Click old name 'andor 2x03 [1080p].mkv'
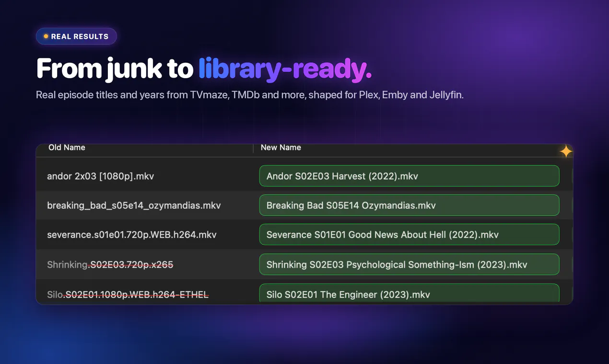 click(100, 176)
